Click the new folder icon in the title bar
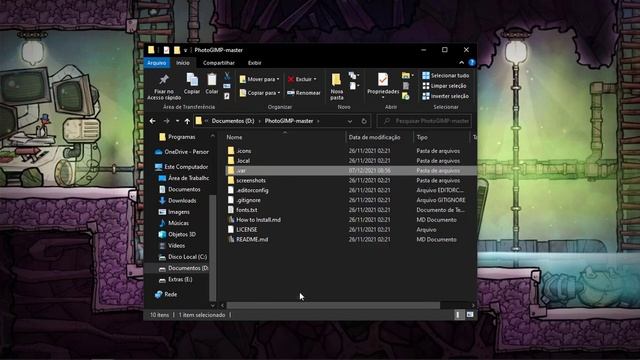 click(x=177, y=50)
